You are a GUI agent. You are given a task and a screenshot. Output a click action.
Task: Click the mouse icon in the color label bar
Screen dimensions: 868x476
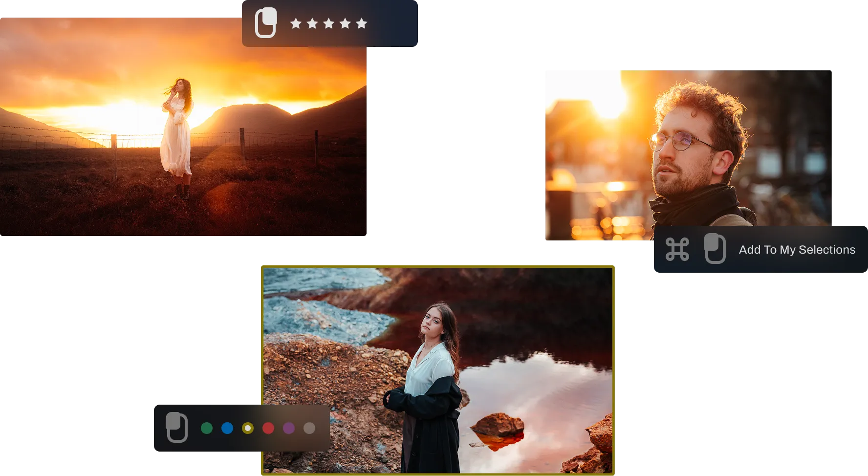(176, 428)
